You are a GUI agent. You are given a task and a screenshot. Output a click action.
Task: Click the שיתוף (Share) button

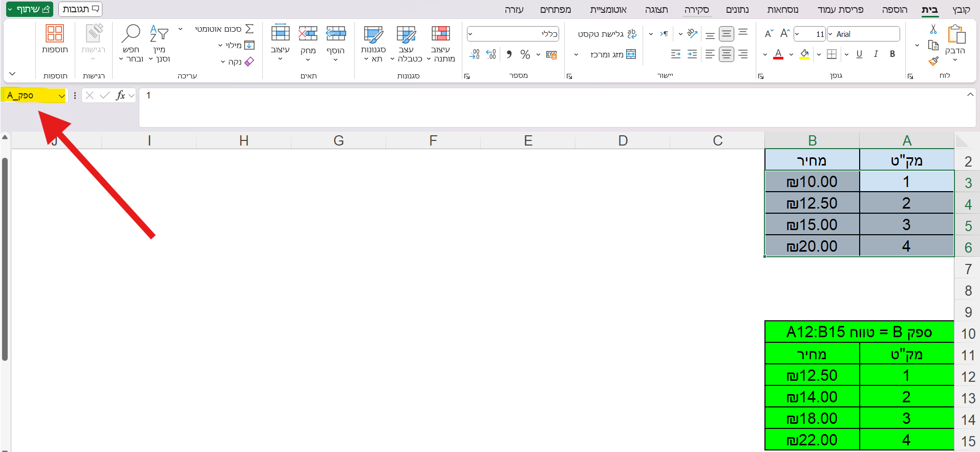coord(29,9)
